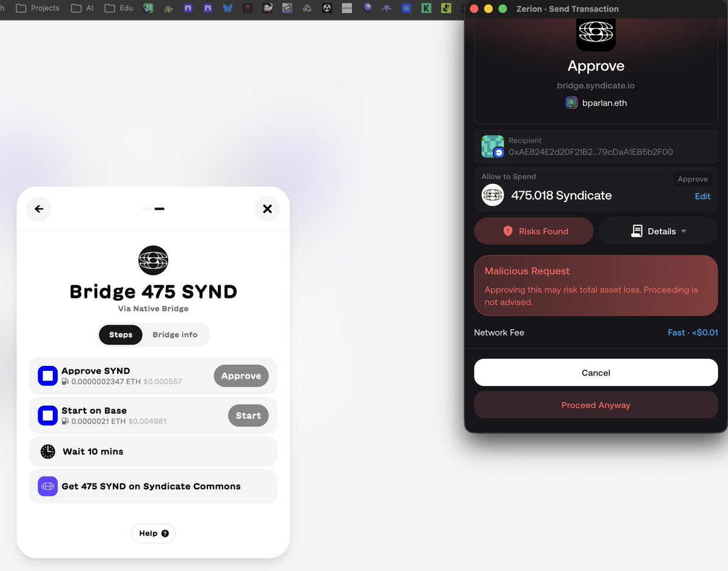Open the Edu bookmarks folder

point(118,8)
